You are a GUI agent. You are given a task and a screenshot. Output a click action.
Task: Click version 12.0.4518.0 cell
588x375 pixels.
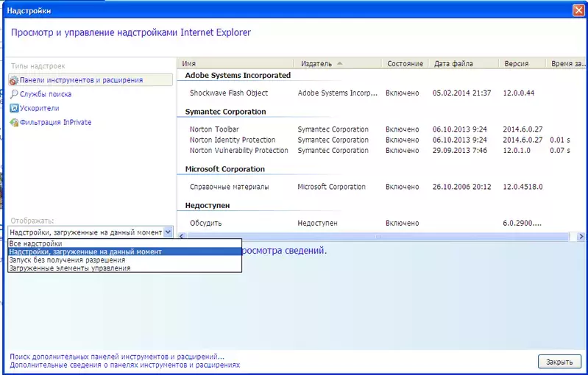pos(523,187)
